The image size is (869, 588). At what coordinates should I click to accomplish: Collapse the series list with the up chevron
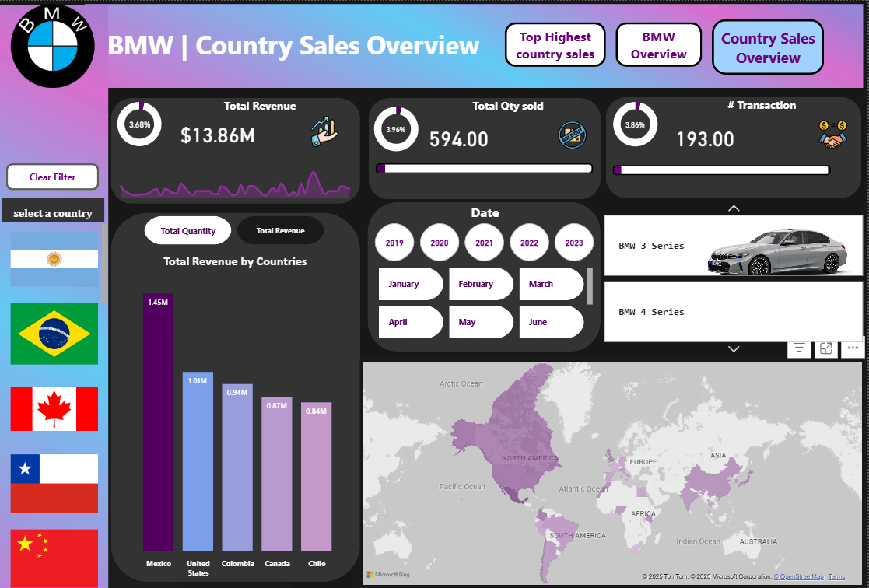pyautogui.click(x=733, y=208)
